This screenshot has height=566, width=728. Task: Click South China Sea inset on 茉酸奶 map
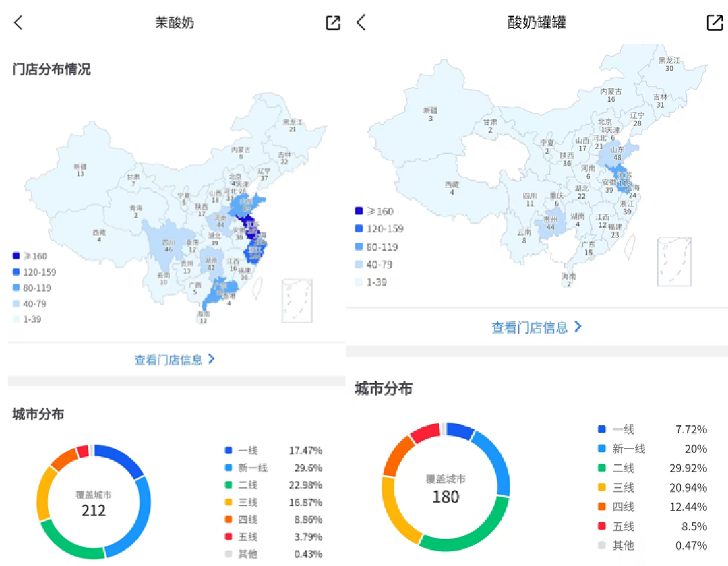point(297,301)
